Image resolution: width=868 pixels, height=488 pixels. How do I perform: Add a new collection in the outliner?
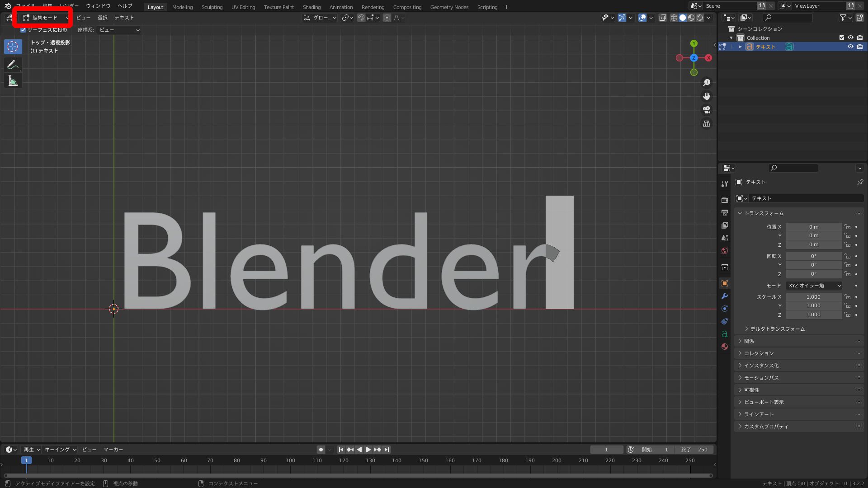(x=860, y=18)
